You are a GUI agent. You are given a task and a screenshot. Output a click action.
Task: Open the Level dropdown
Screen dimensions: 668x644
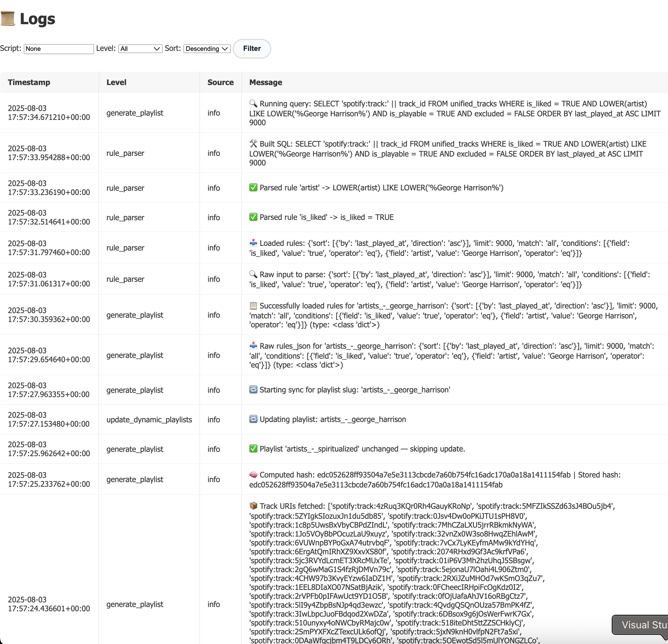point(140,49)
